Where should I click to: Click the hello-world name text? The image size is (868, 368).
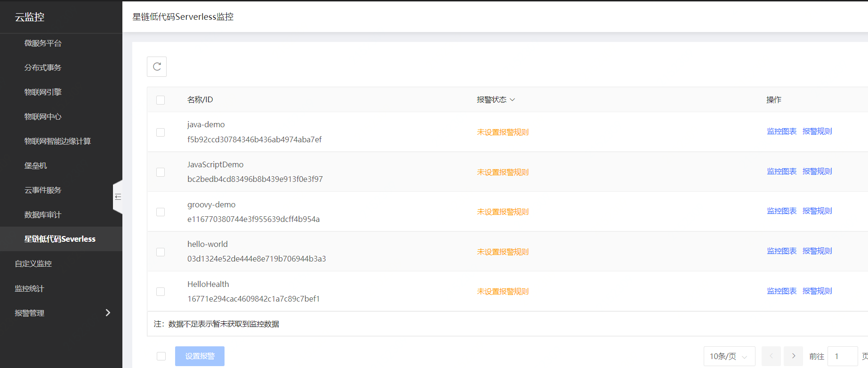pyautogui.click(x=208, y=244)
